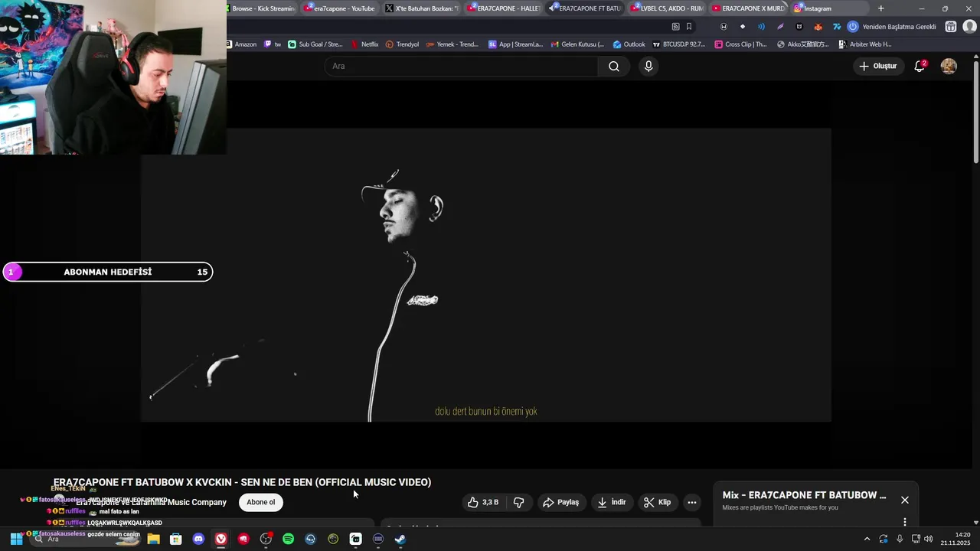The height and width of the screenshot is (551, 980).
Task: Click the Paylaş share button
Action: (x=560, y=503)
